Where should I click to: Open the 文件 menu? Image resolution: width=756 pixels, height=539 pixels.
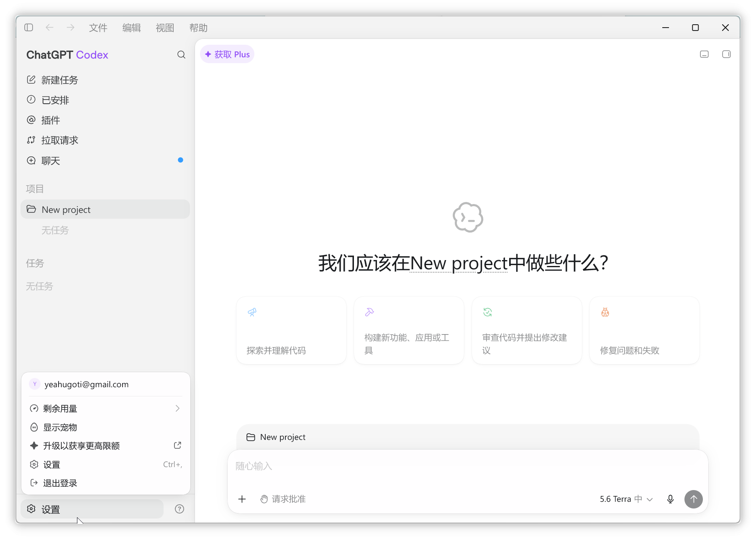click(x=98, y=28)
